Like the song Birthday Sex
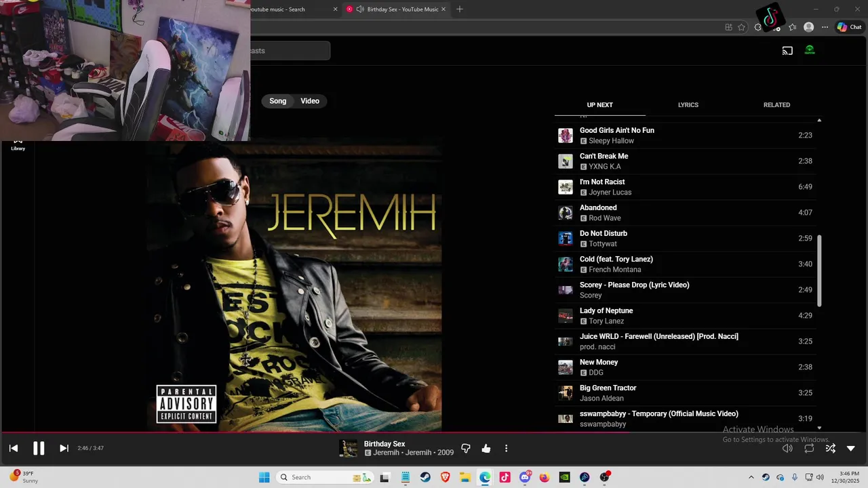Screen dimensions: 868x488 [x=486, y=449]
